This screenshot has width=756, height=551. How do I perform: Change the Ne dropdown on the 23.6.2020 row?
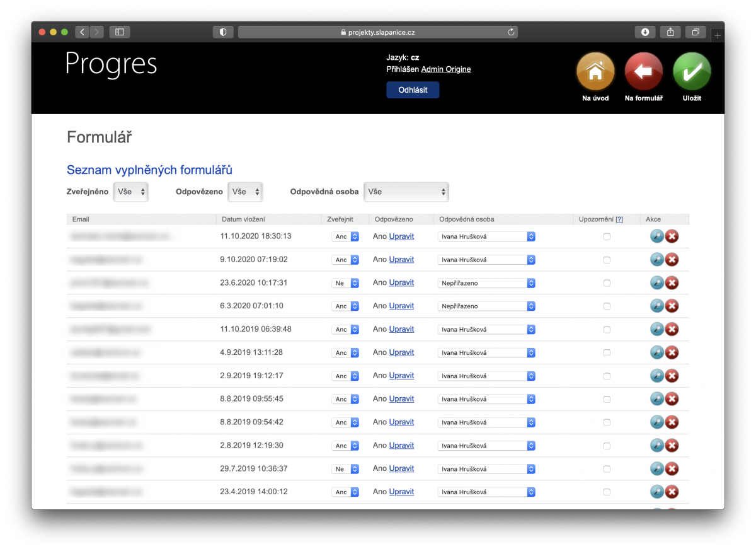point(345,282)
